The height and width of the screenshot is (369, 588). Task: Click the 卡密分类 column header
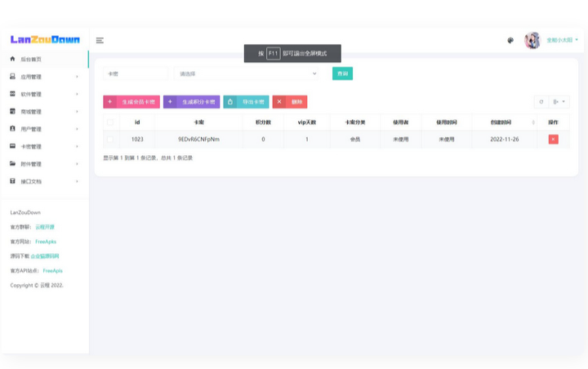355,122
